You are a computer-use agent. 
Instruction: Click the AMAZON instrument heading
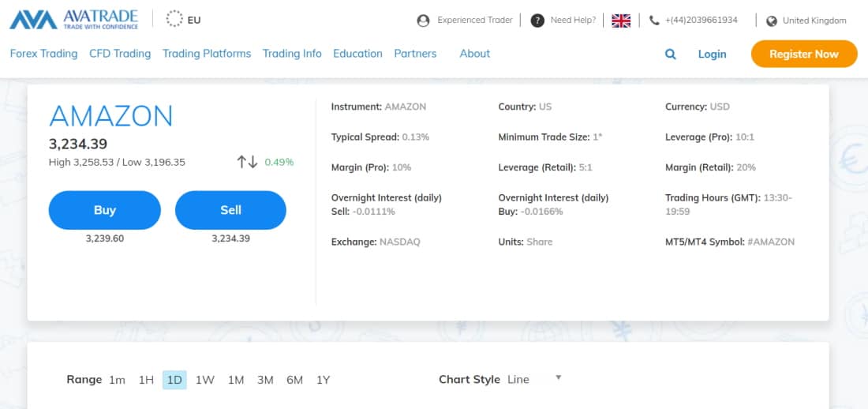point(111,116)
